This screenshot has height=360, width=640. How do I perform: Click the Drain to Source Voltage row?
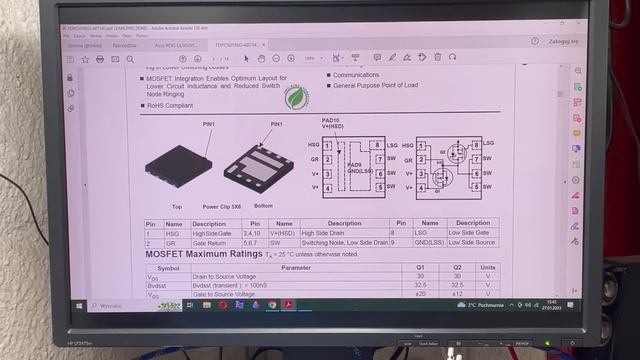322,277
